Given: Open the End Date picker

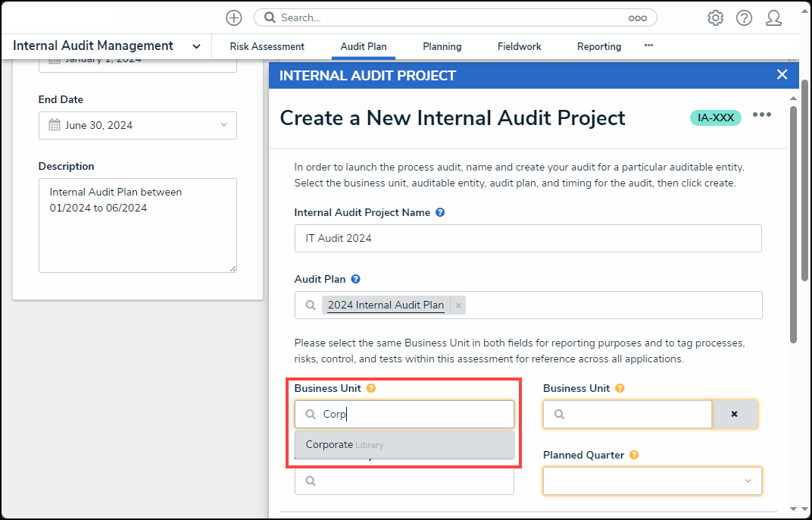Looking at the screenshot, I should point(138,125).
